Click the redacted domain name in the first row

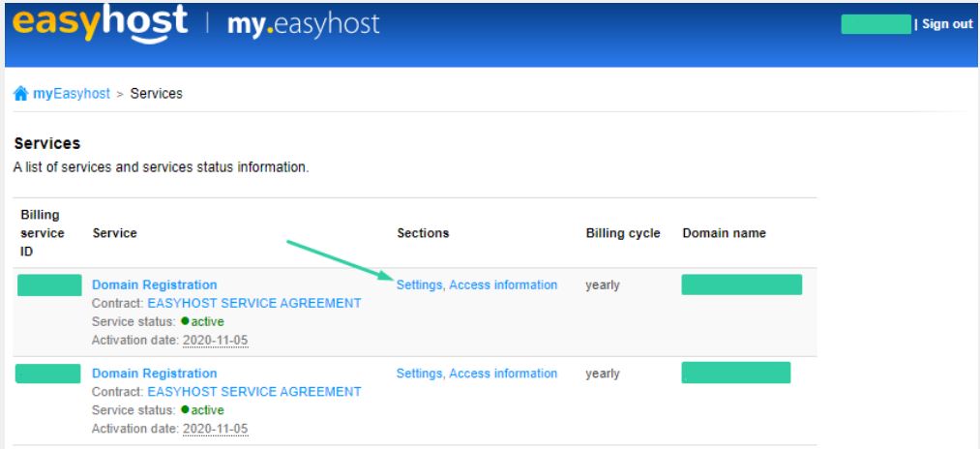point(741,284)
